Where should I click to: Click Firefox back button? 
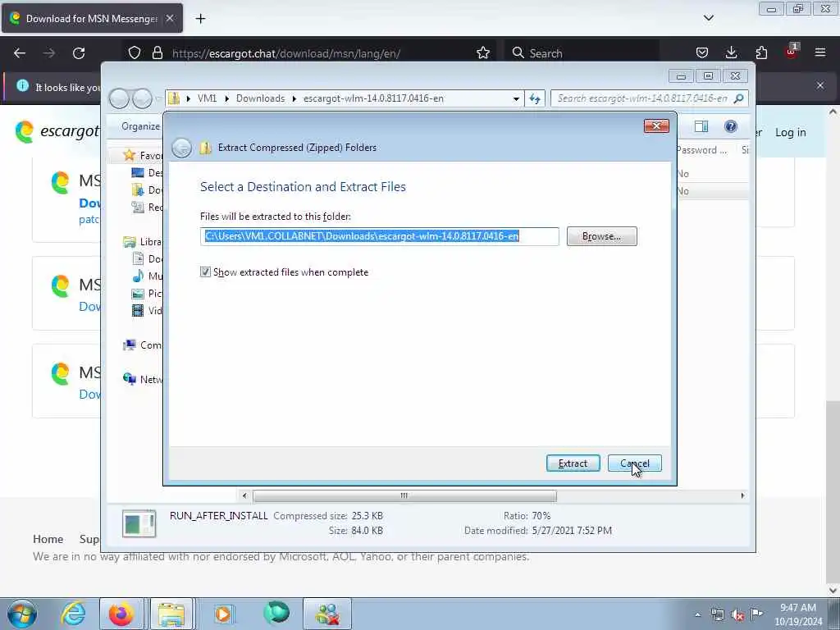click(20, 53)
